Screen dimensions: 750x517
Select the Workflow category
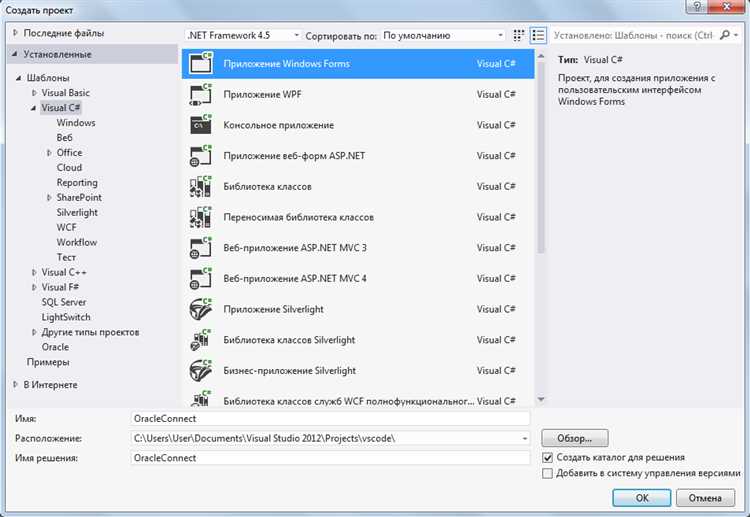tap(77, 242)
